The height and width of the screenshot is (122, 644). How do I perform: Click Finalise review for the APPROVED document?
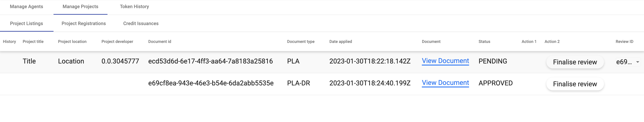575,84
